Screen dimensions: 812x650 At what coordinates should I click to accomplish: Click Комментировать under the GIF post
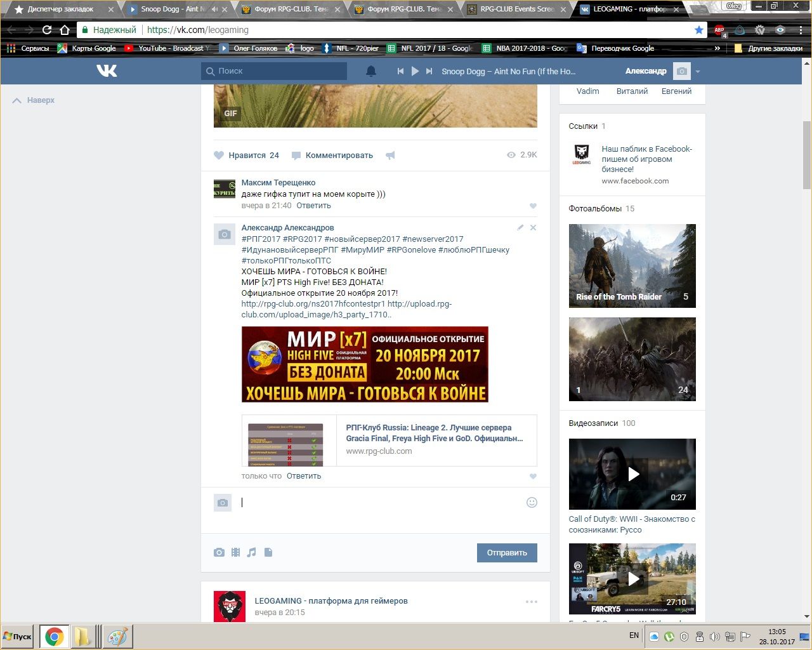pos(332,155)
